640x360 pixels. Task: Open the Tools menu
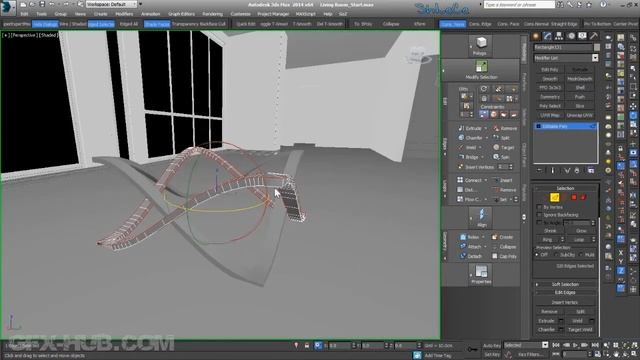pos(41,14)
